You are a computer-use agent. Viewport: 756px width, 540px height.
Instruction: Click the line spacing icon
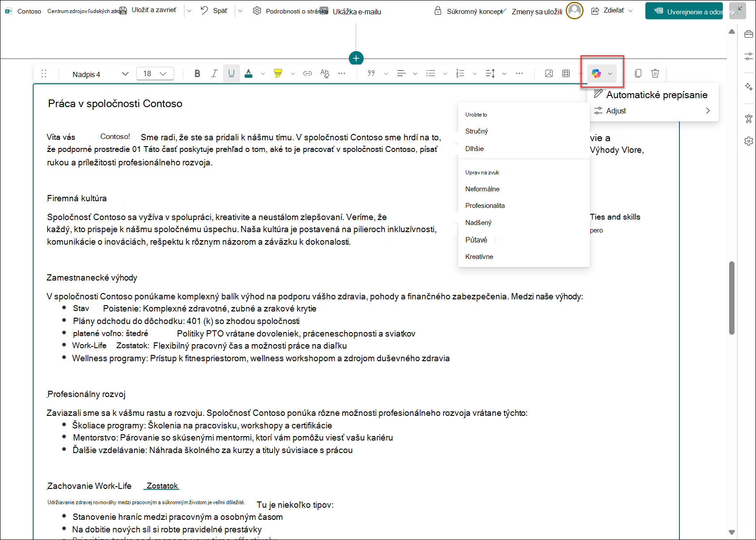[x=490, y=73]
